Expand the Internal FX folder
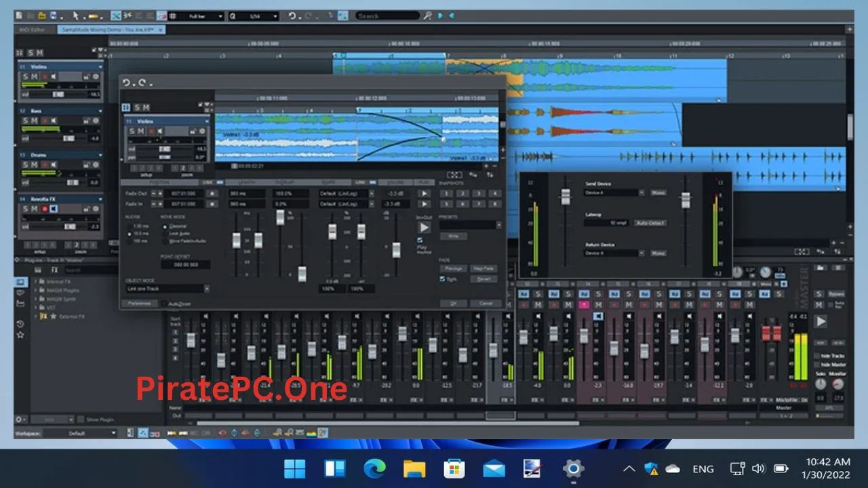Screen dimensions: 868x488 coord(35,282)
